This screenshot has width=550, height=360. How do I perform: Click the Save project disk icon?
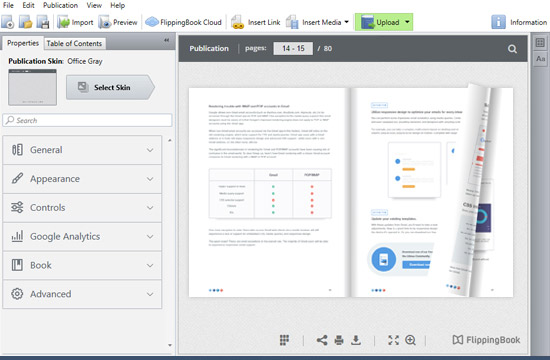pyautogui.click(x=43, y=22)
